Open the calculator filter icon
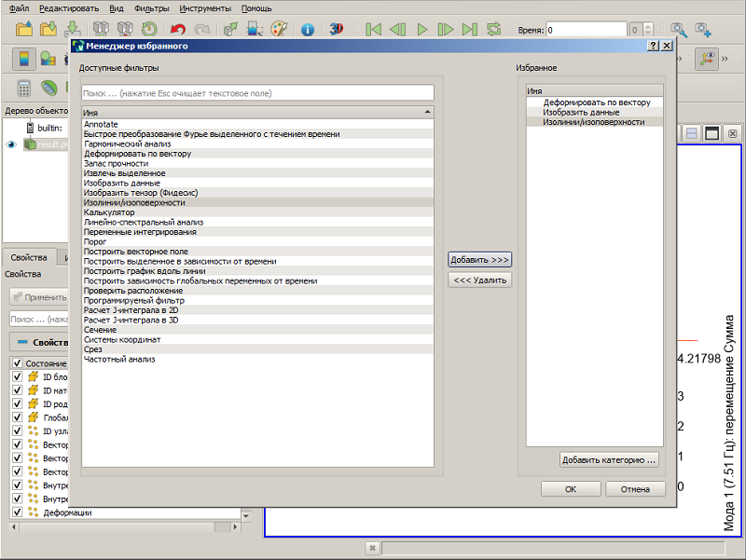Image resolution: width=746 pixels, height=560 pixels. (x=24, y=89)
